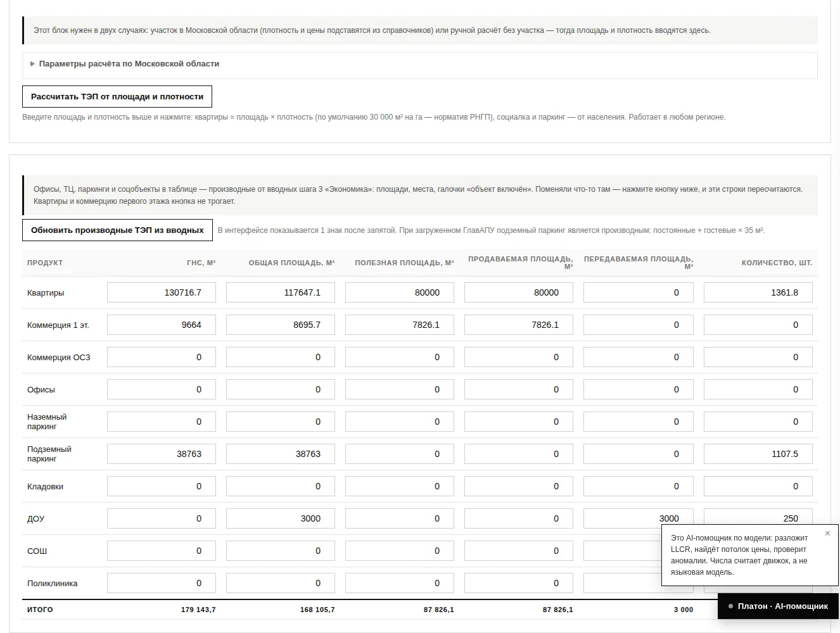This screenshot has width=840, height=633.
Task: Click the Продукт column header
Action: point(45,263)
